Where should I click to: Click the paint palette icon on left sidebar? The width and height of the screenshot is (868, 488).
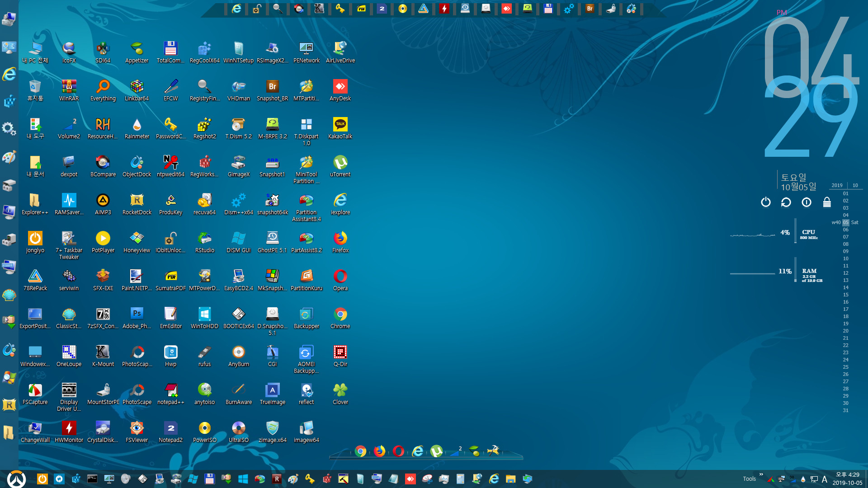[9, 157]
